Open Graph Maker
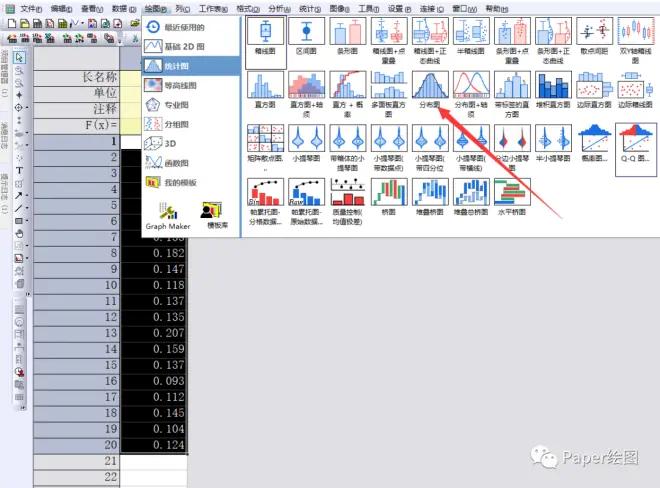Viewport: 660px width, 488px height. (x=168, y=216)
